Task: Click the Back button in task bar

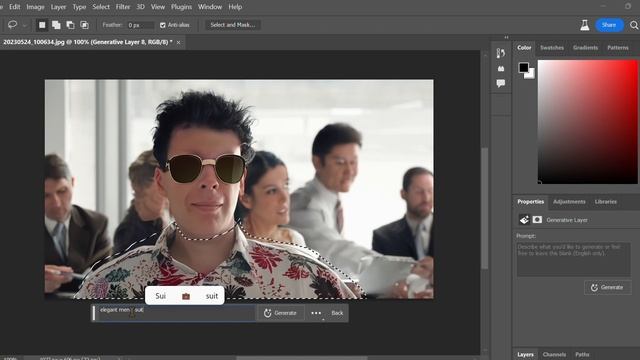Action: 337,313
